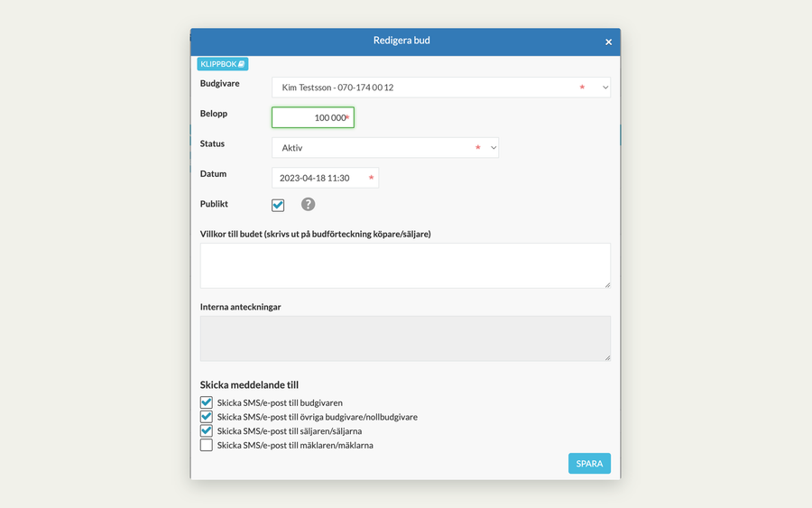The image size is (812, 508).
Task: Uncheck Skicka SMS/e-post till budgivaren
Action: click(x=206, y=402)
